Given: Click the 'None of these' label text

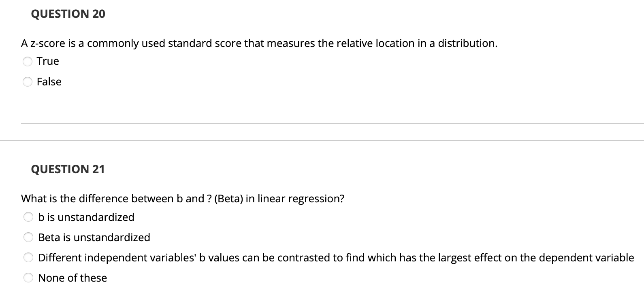Looking at the screenshot, I should [x=72, y=278].
